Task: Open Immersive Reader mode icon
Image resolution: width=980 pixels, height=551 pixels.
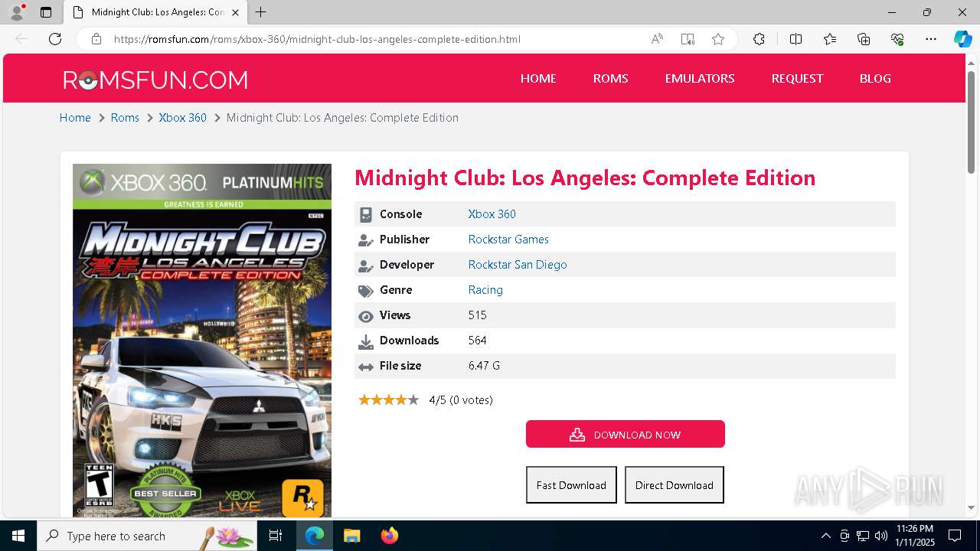Action: point(688,39)
